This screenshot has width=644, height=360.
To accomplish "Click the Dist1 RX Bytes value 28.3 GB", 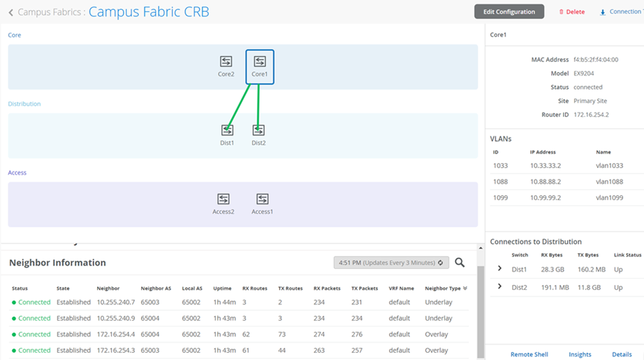I will (x=552, y=270).
